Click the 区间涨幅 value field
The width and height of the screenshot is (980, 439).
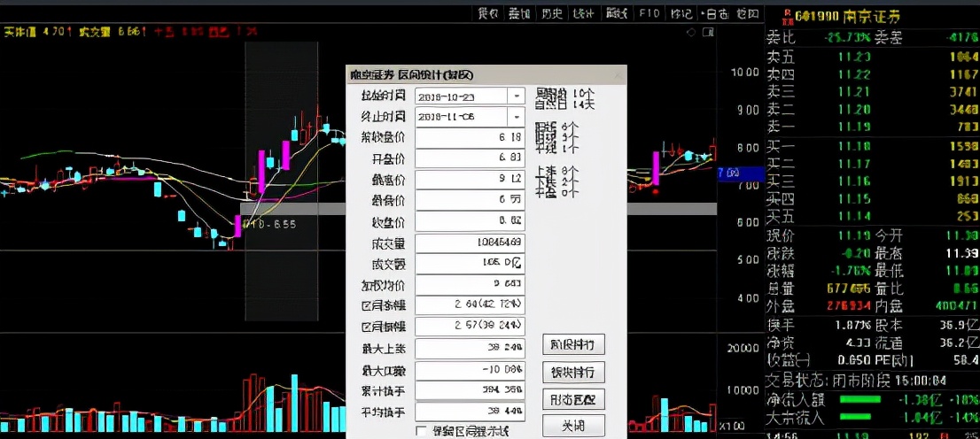point(470,305)
